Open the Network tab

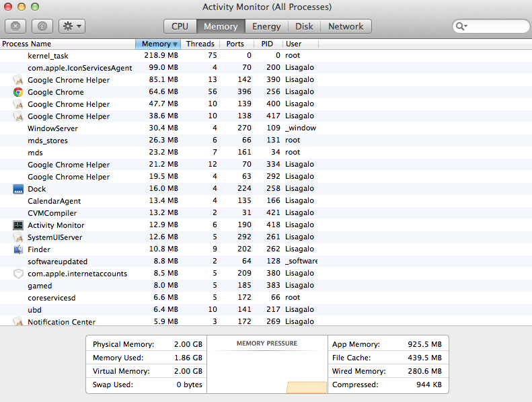click(346, 26)
